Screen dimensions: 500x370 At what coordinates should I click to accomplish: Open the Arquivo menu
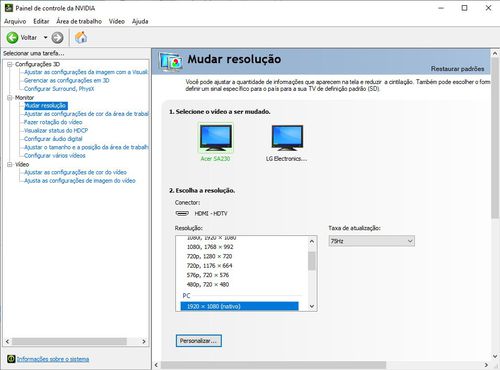(x=15, y=21)
